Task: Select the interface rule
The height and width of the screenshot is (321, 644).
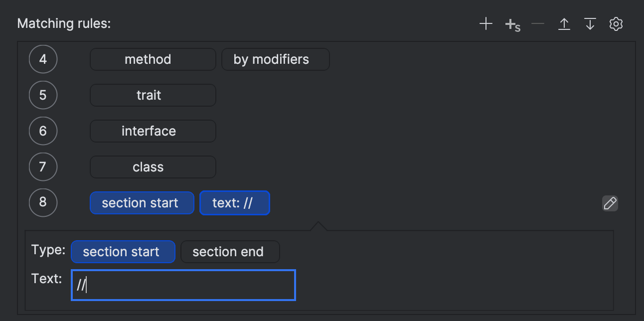Action: 153,131
